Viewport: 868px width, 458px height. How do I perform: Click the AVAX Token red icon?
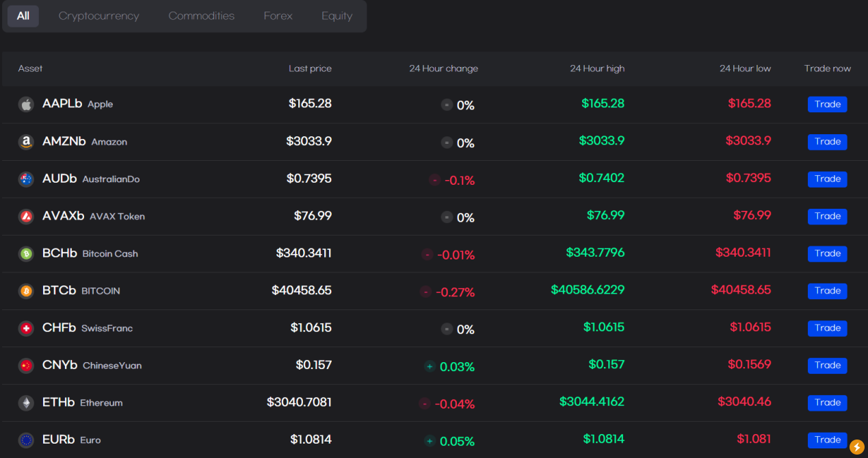coord(26,216)
